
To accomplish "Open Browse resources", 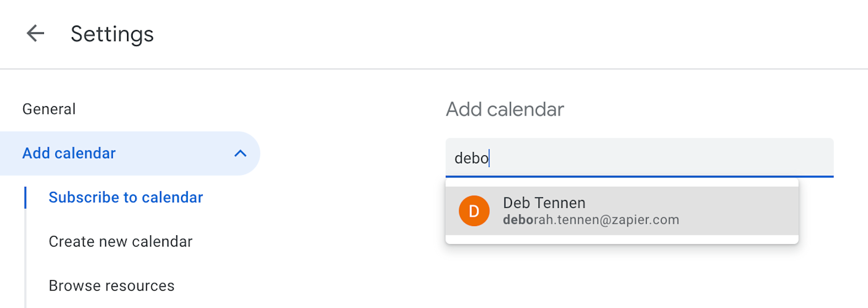I will pos(112,286).
